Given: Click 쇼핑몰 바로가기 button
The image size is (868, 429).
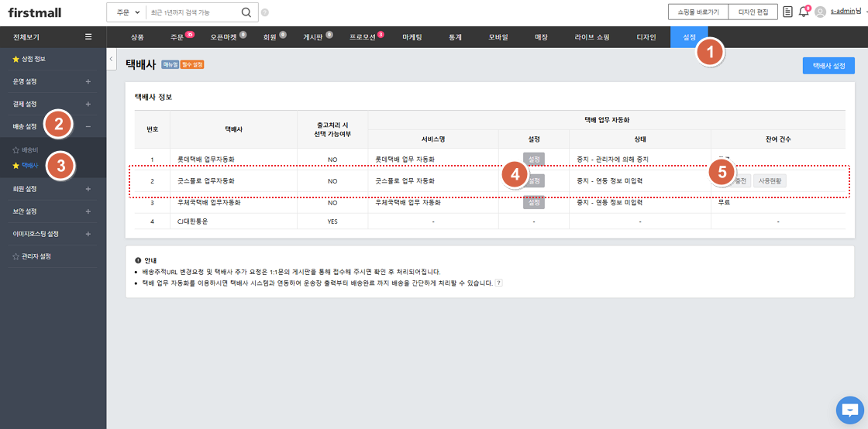Looking at the screenshot, I should click(x=698, y=12).
